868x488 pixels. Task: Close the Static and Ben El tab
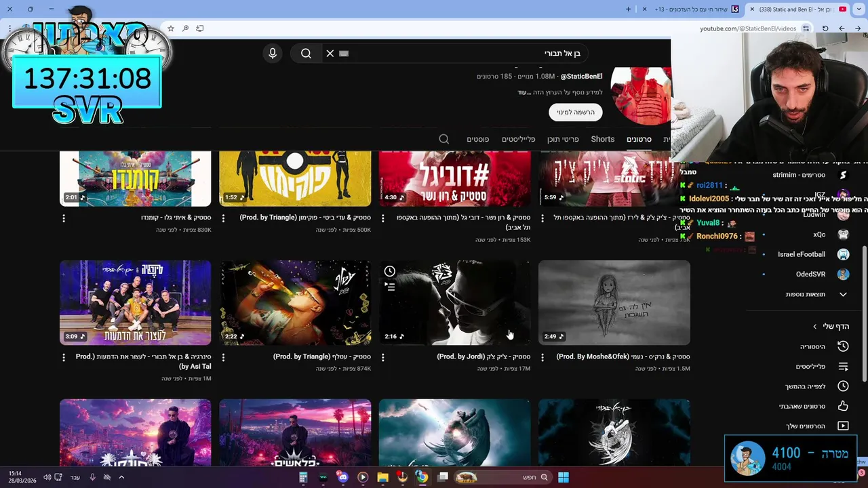[x=751, y=9]
